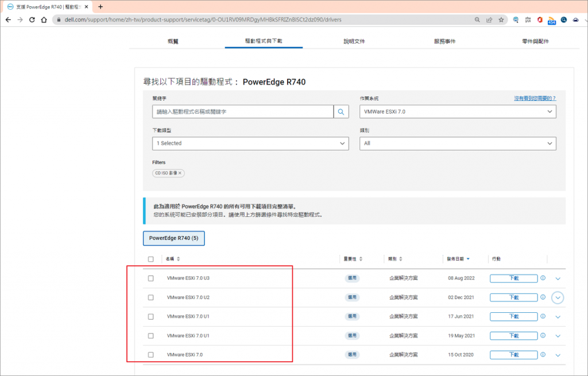The width and height of the screenshot is (588, 376).
Task: Click the 沒有看到您需要的？ link
Action: click(x=535, y=98)
